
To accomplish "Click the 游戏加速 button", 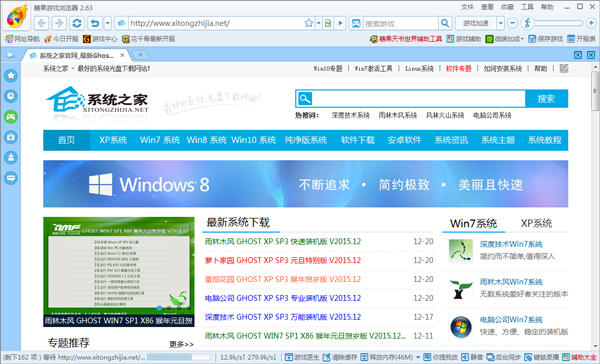I will (476, 23).
